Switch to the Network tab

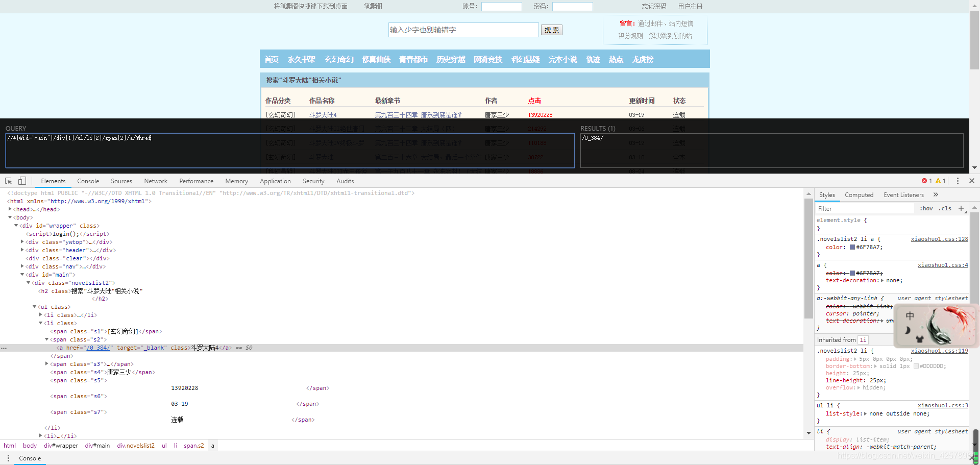pos(156,181)
